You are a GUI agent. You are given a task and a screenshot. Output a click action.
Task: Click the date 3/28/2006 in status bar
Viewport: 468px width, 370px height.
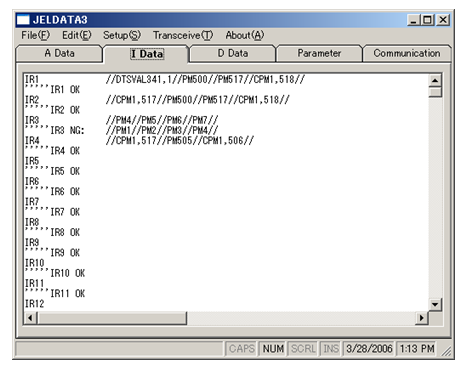coord(369,349)
